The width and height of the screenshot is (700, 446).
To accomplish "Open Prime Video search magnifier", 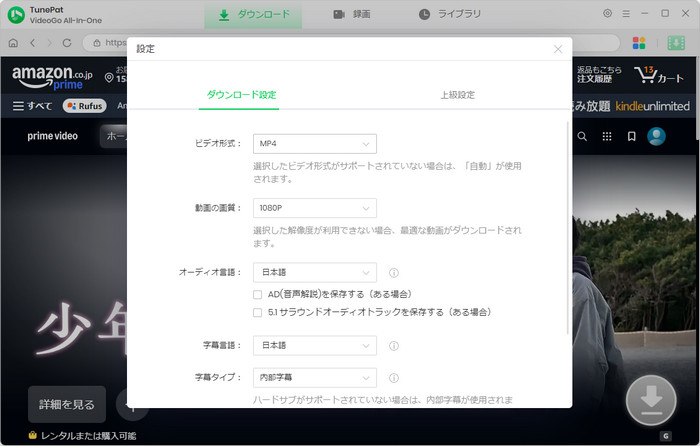I will 582,136.
